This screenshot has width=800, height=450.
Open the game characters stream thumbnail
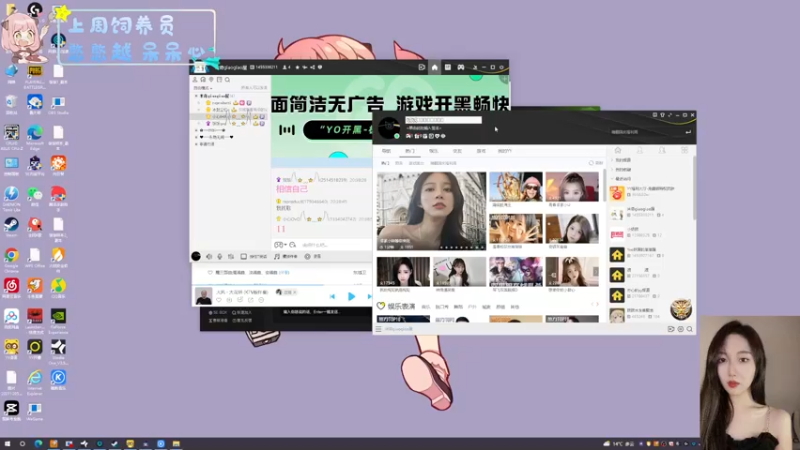[x=516, y=272]
